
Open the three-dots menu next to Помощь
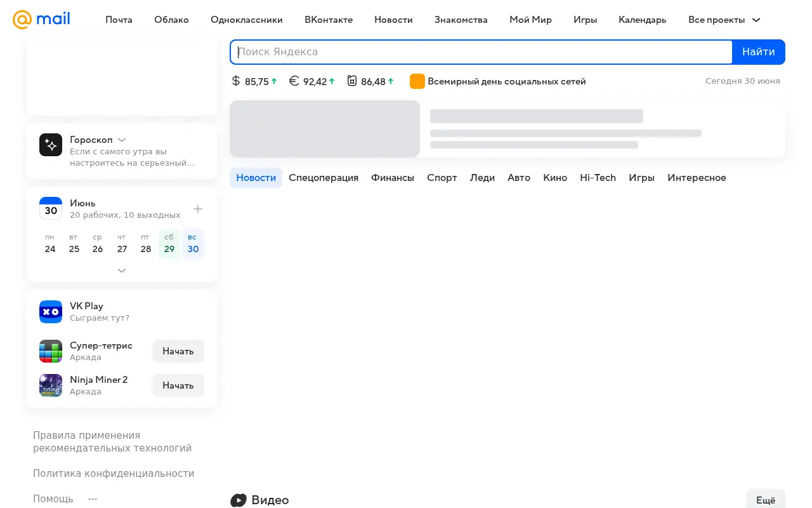tap(93, 499)
